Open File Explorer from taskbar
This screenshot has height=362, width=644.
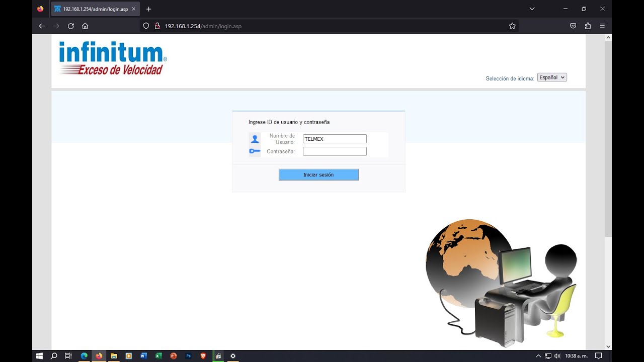point(114,356)
